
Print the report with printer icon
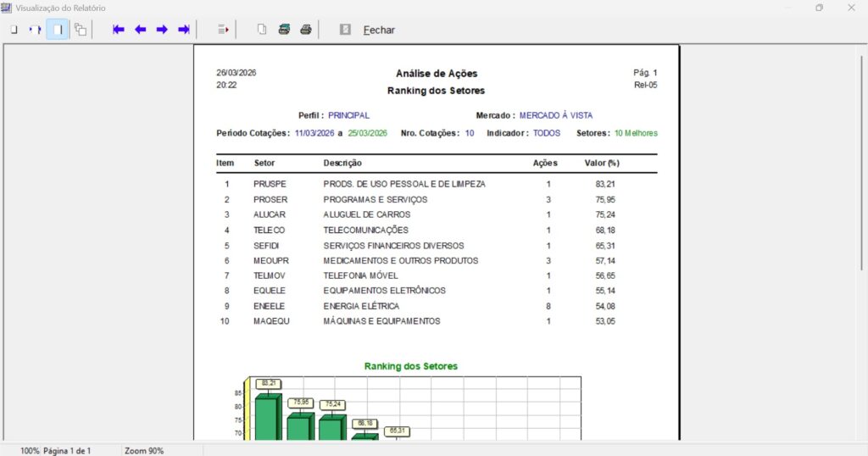(306, 30)
